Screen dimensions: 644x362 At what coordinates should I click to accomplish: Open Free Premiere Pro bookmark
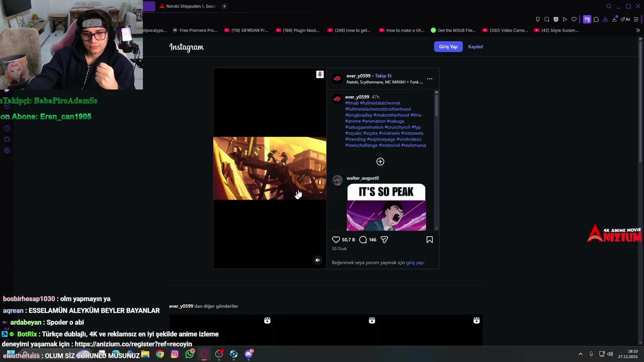click(195, 30)
